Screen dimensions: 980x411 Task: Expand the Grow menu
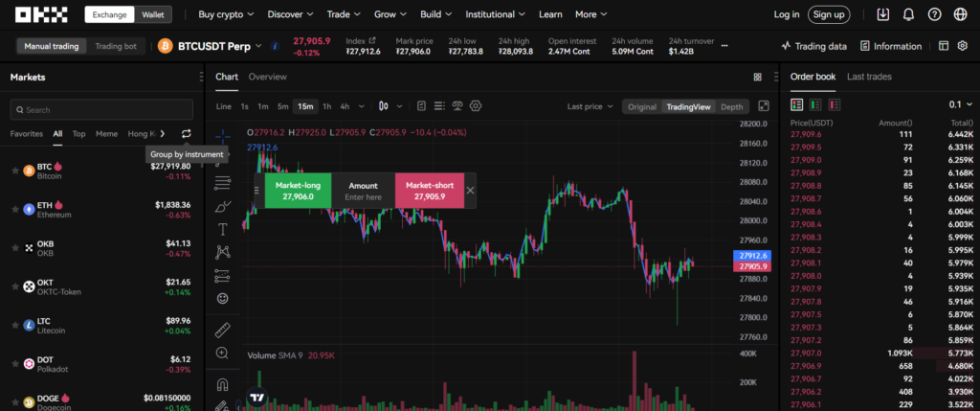(390, 14)
